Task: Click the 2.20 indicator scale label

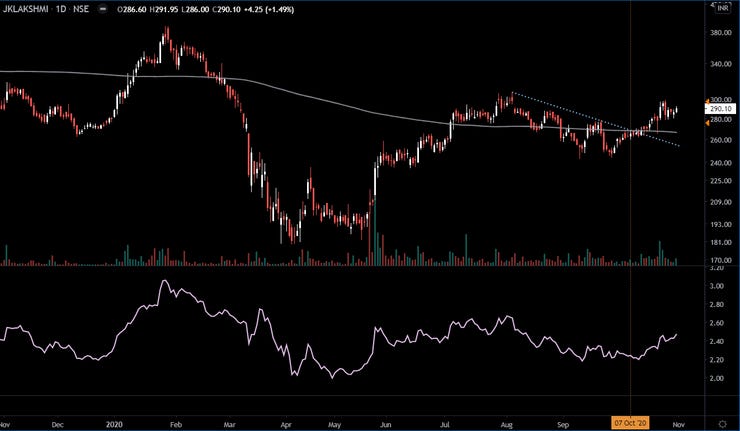Action: point(718,360)
